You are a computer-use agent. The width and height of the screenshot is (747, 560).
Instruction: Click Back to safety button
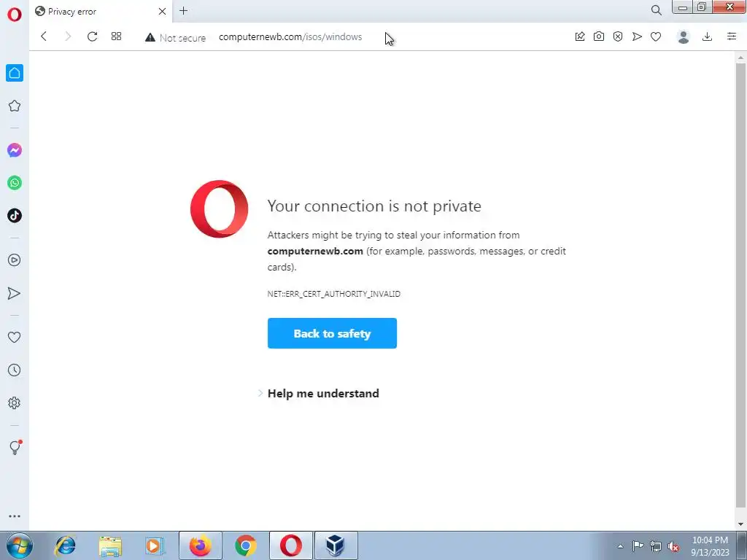click(332, 333)
